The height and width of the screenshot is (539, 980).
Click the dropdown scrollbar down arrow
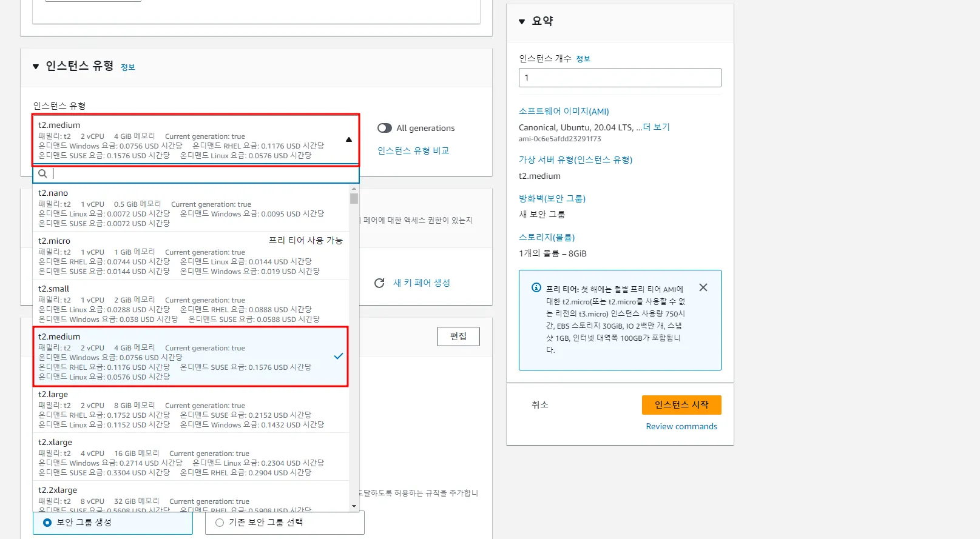[354, 507]
